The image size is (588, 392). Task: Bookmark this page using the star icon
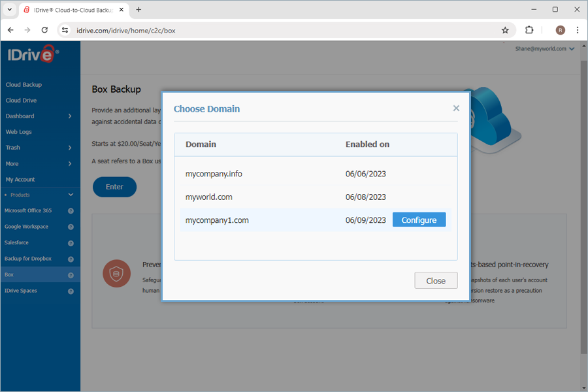point(506,30)
